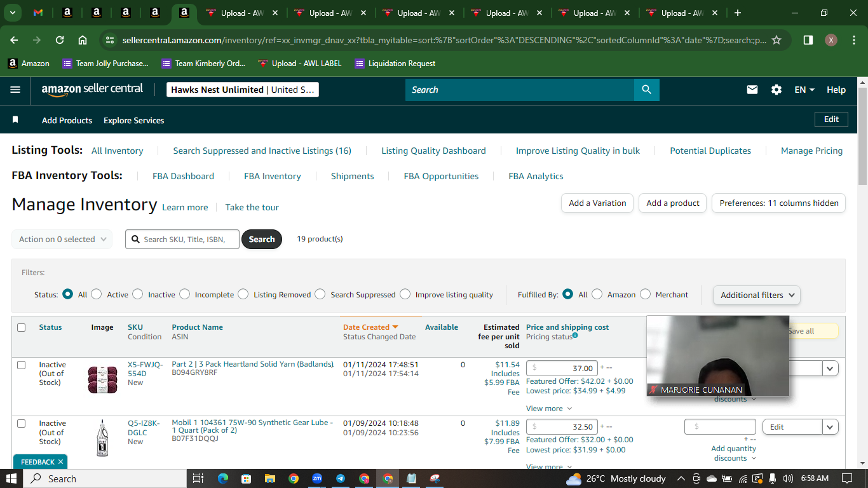Open the Windows notification center

point(847,478)
